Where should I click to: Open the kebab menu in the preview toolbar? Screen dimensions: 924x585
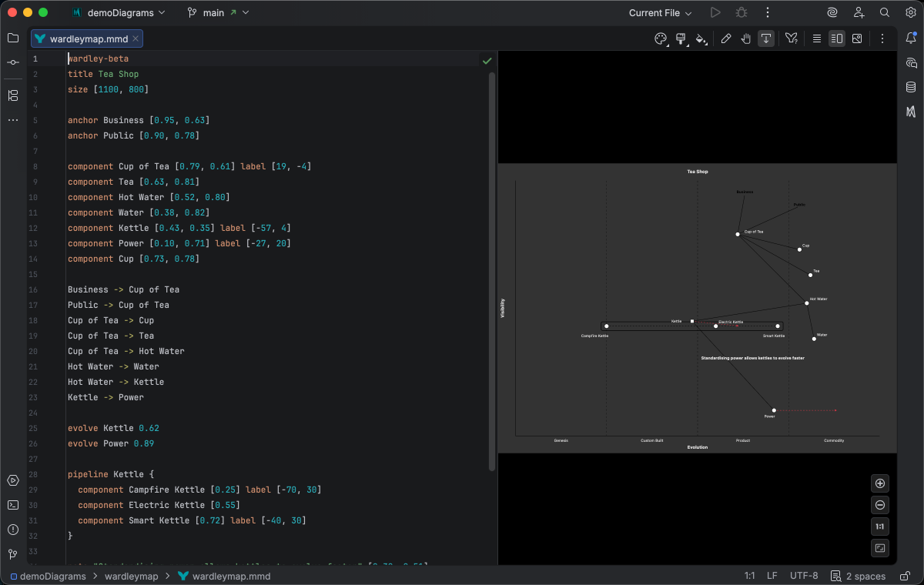coord(882,38)
